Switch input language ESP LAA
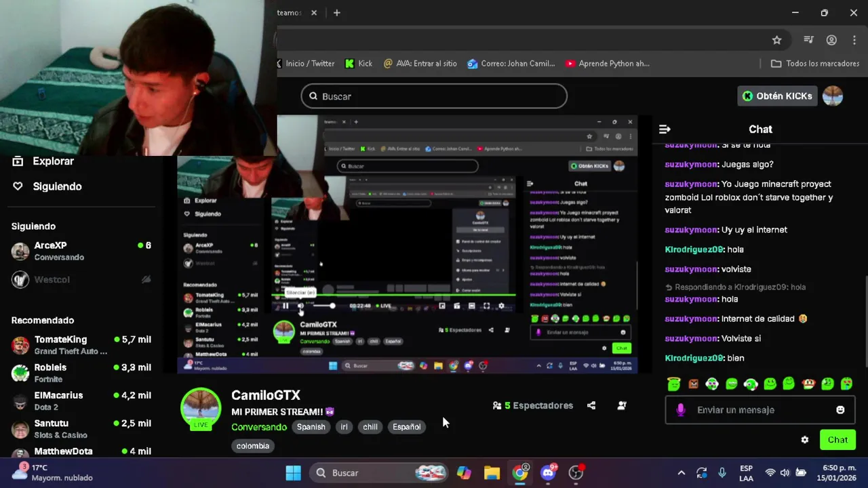868x488 pixels. 746,473
